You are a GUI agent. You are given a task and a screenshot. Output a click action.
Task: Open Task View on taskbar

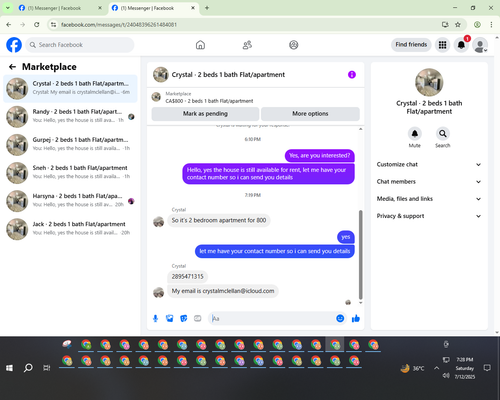[x=47, y=368]
